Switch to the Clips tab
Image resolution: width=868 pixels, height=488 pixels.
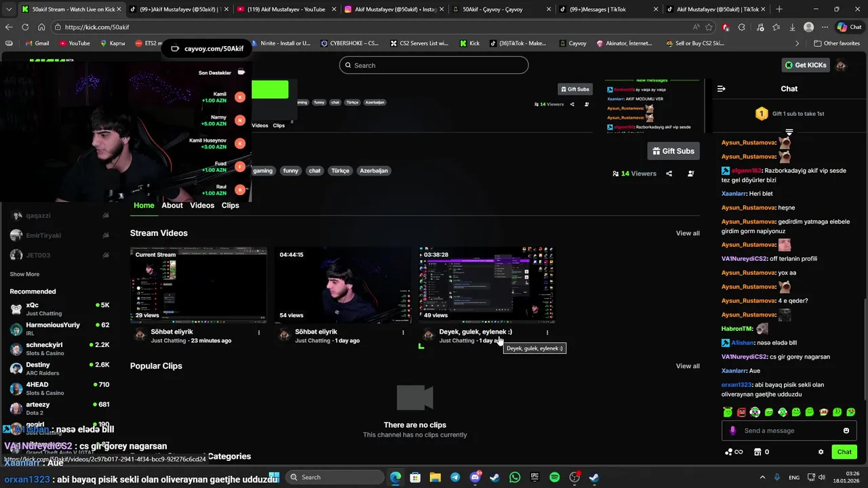click(230, 205)
